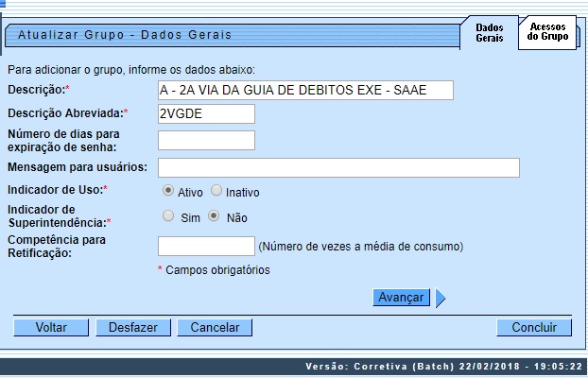This screenshot has height=378, width=588.
Task: Click the Descrição Abreviada field with 2VGDE
Action: tap(206, 114)
